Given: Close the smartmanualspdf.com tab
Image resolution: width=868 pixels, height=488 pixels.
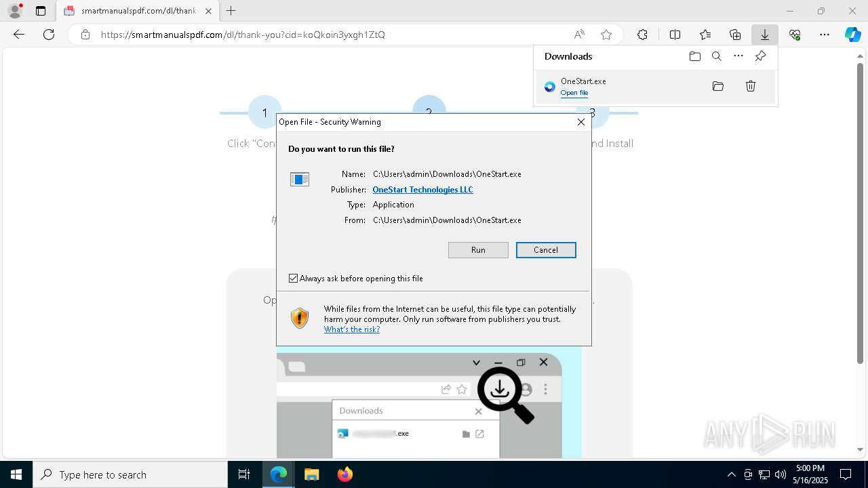Looking at the screenshot, I should pyautogui.click(x=208, y=11).
